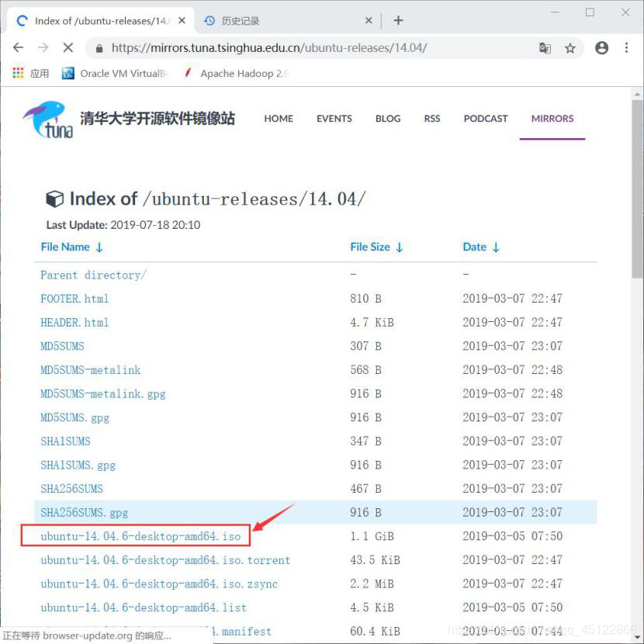This screenshot has height=644, width=644.
Task: Stop page loading with the X button
Action: [68, 47]
